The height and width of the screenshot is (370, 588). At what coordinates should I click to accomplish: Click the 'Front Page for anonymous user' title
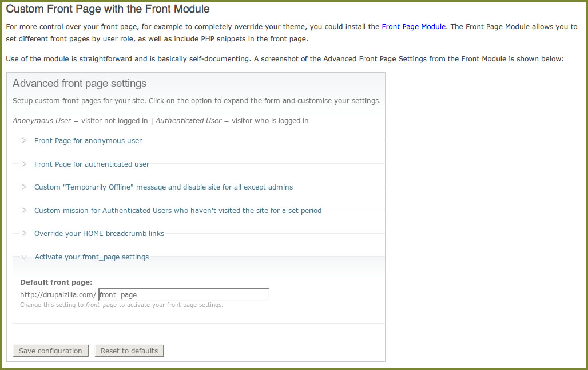tap(88, 140)
